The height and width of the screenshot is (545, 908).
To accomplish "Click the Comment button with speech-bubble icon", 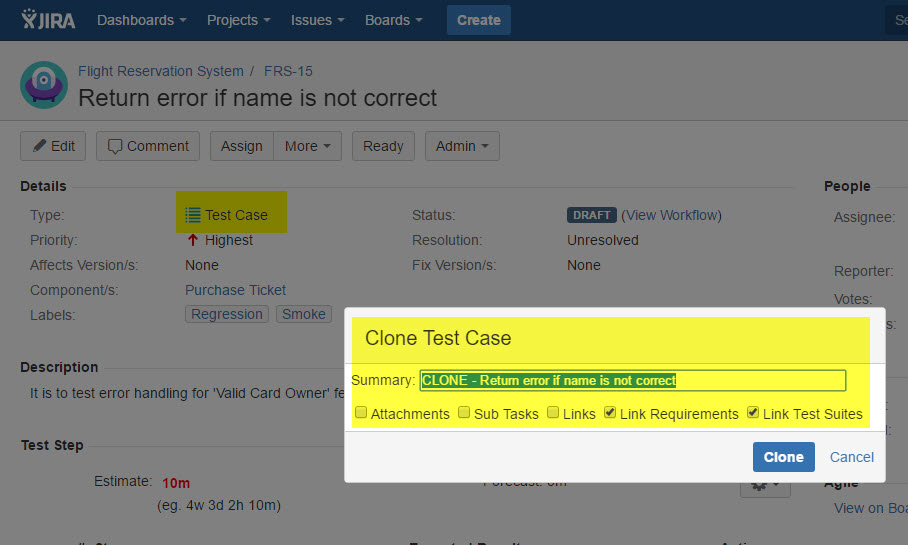I will pyautogui.click(x=148, y=146).
